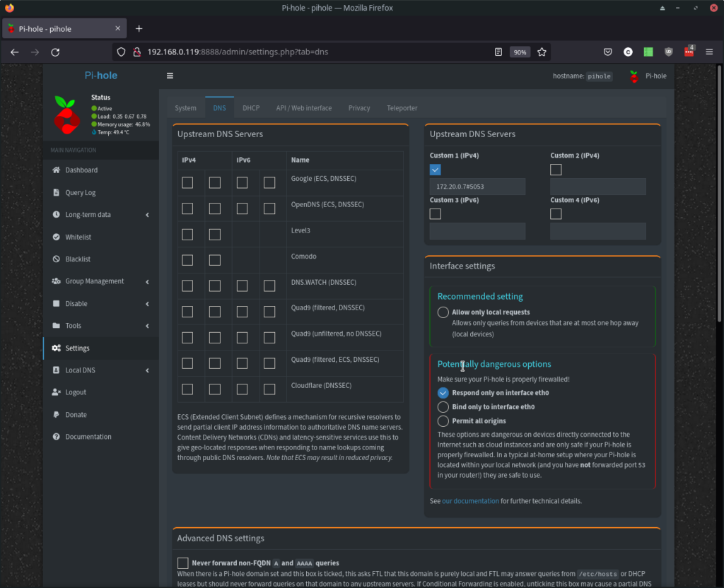724x588 pixels.
Task: Open the 'our documentation' link
Action: tap(470, 501)
